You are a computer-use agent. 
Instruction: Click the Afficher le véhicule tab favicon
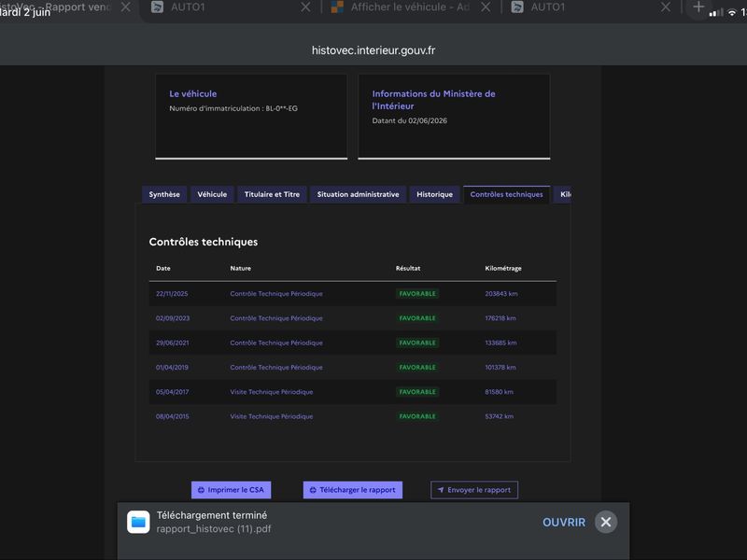click(x=337, y=7)
